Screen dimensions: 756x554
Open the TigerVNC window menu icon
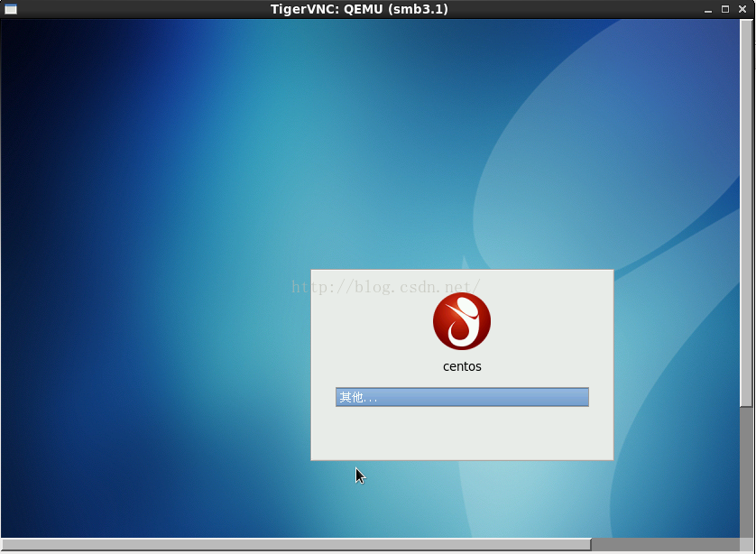(11, 9)
